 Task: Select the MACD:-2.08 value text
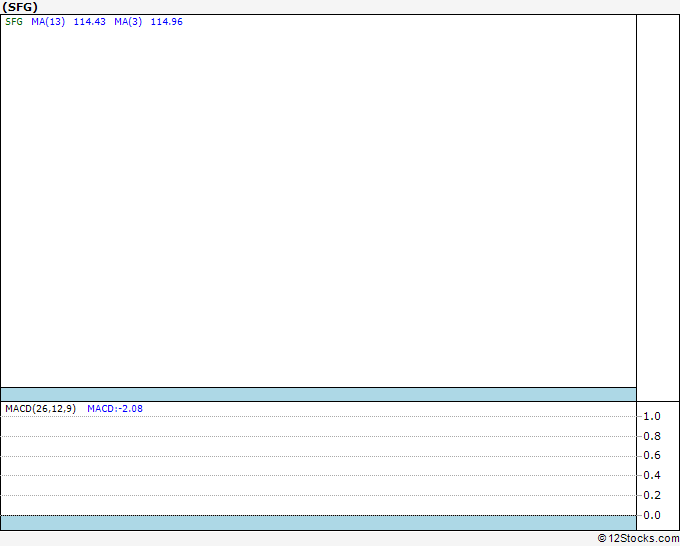pyautogui.click(x=115, y=409)
